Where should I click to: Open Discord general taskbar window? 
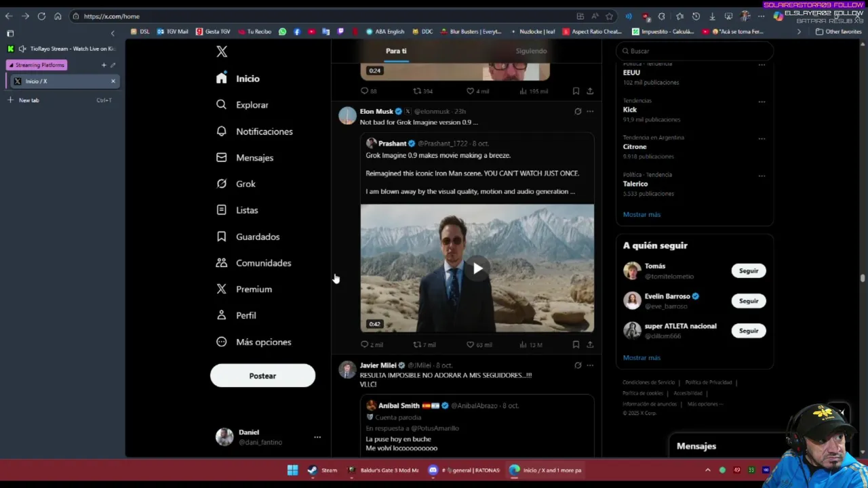click(465, 470)
